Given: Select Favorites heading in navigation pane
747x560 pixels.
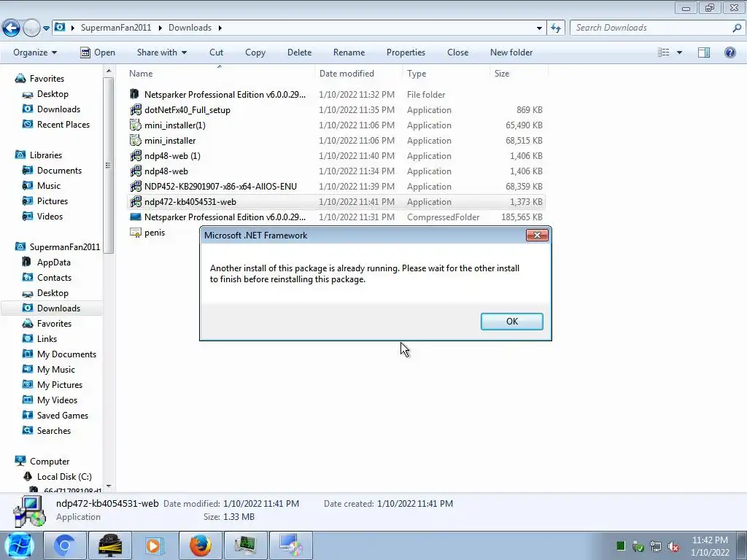Looking at the screenshot, I should pos(47,79).
